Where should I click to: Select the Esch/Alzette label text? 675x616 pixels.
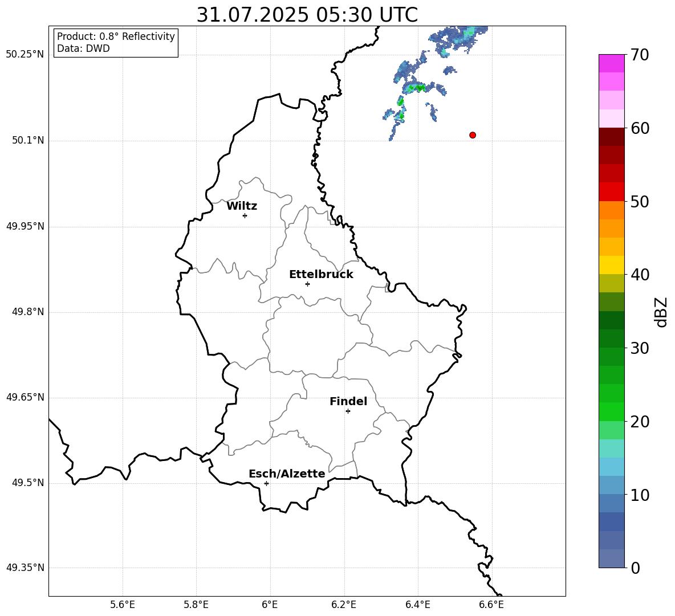[287, 474]
